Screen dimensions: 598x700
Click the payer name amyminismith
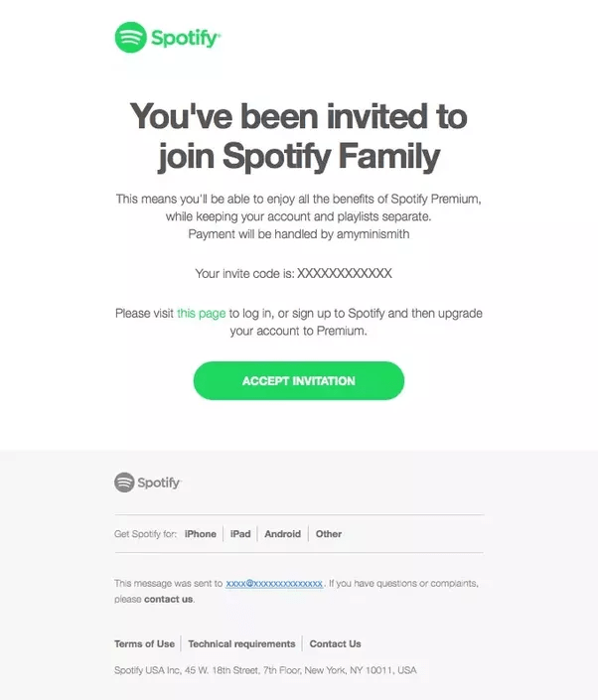pos(373,234)
